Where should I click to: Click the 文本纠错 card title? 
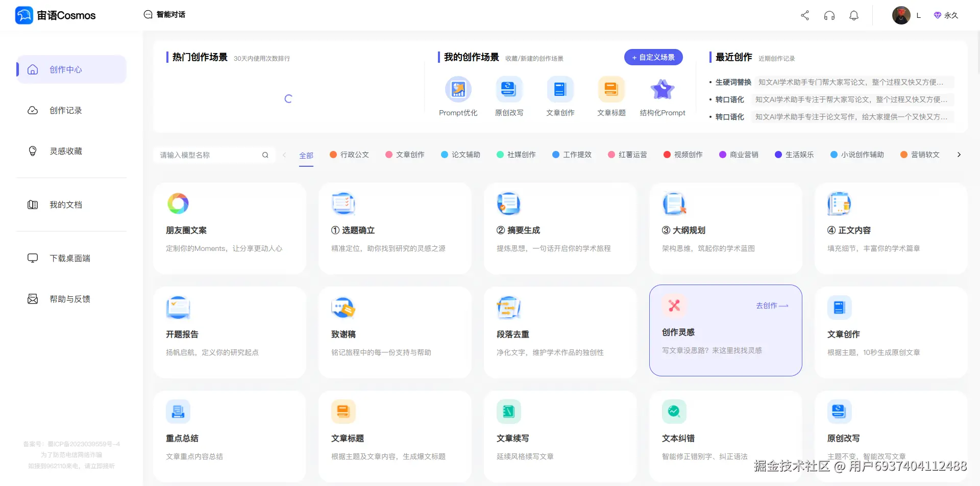(x=678, y=439)
